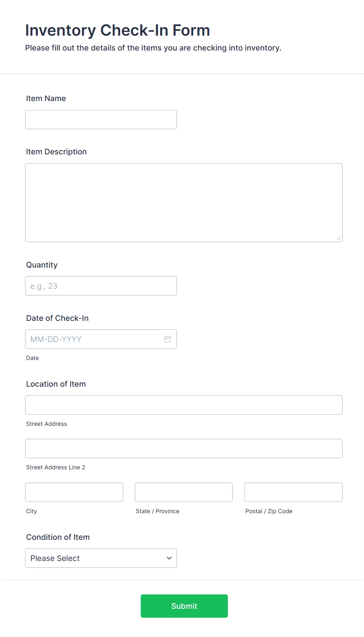Click the Item Name input field
This screenshot has width=364, height=637.
(101, 119)
